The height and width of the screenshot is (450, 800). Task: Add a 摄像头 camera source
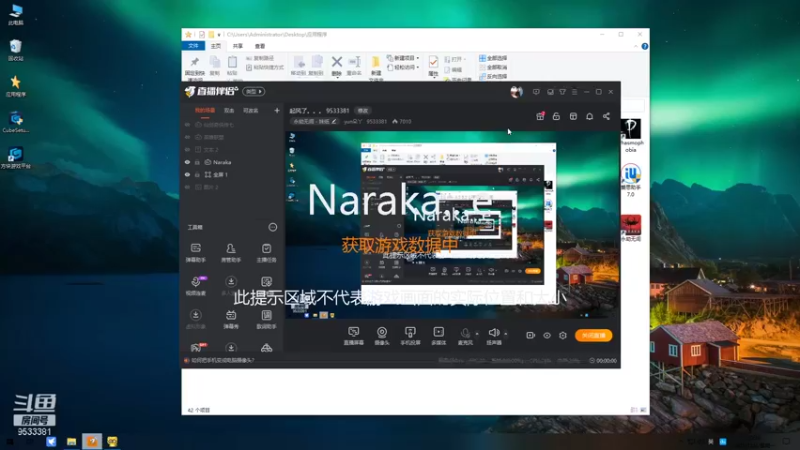(382, 336)
